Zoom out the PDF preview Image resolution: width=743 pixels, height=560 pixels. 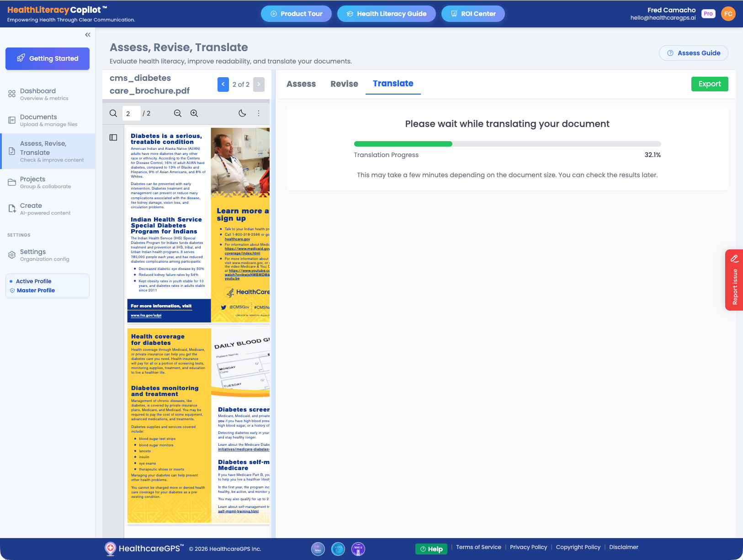click(178, 113)
